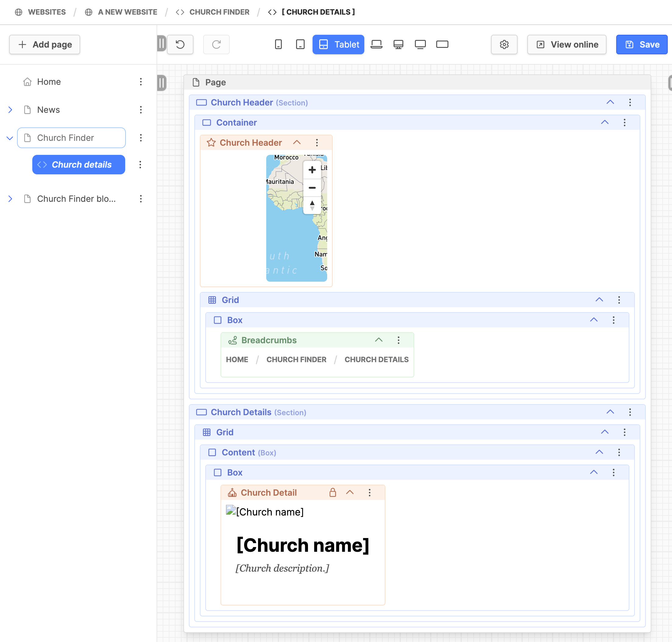Collapse the Church Finder page tree
This screenshot has width=672, height=642.
coord(10,138)
